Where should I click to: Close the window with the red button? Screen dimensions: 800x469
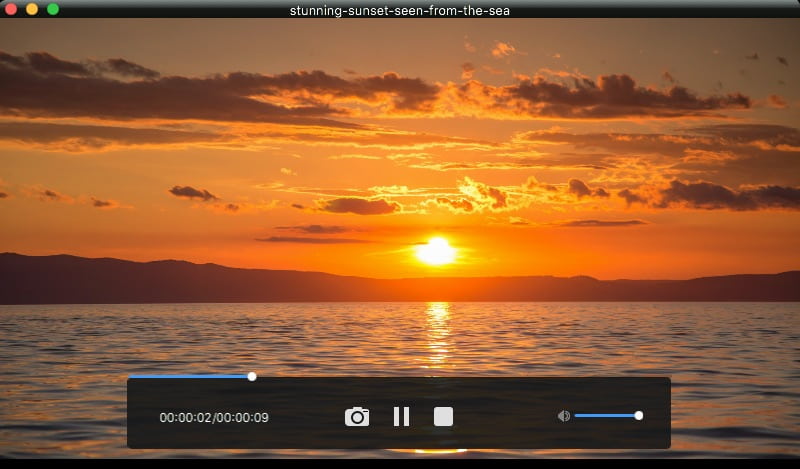[11, 9]
